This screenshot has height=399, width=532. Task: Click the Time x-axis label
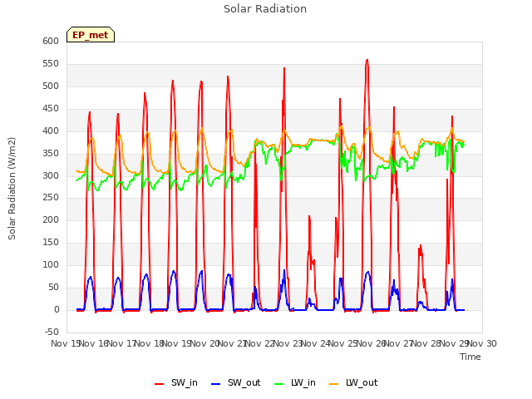pyautogui.click(x=470, y=357)
